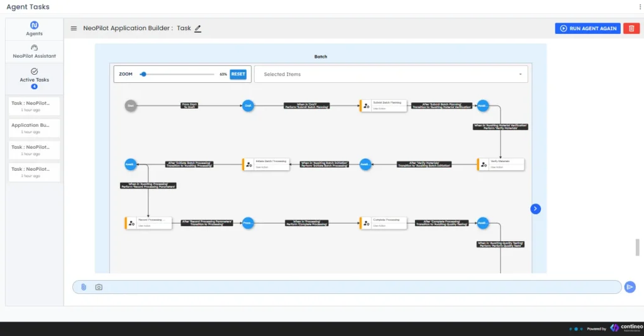Viewport: 644px width, 336px height.
Task: Click the 63% zoom value
Action: pos(223,74)
